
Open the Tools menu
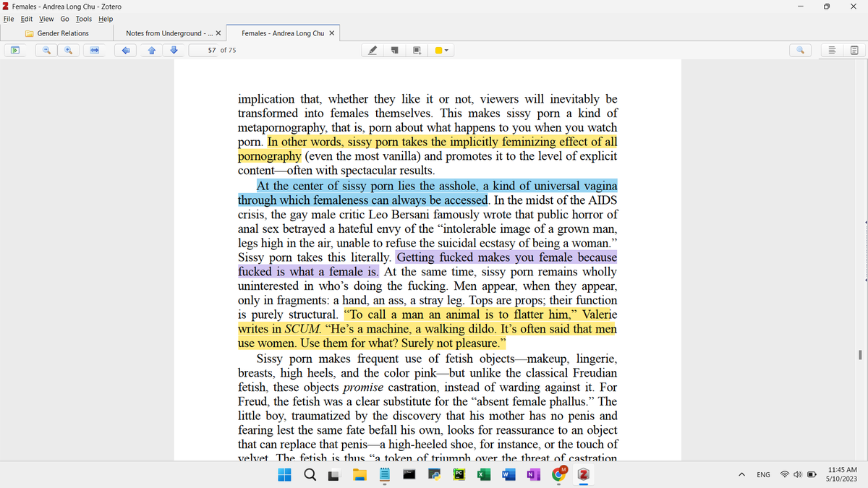pyautogui.click(x=84, y=19)
